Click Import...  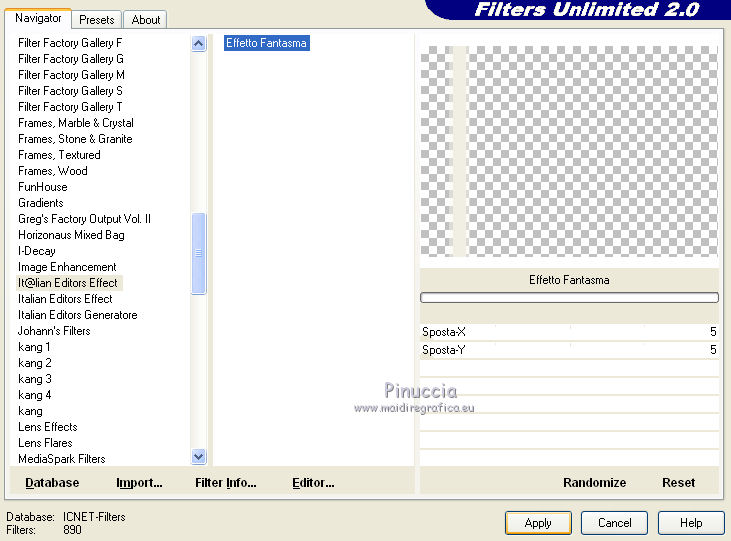pyautogui.click(x=139, y=482)
